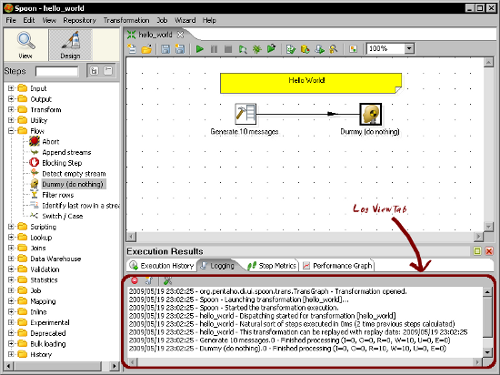Viewport: 500px width, 375px height.
Task: Run impact analysis on database
Action: coord(305,49)
